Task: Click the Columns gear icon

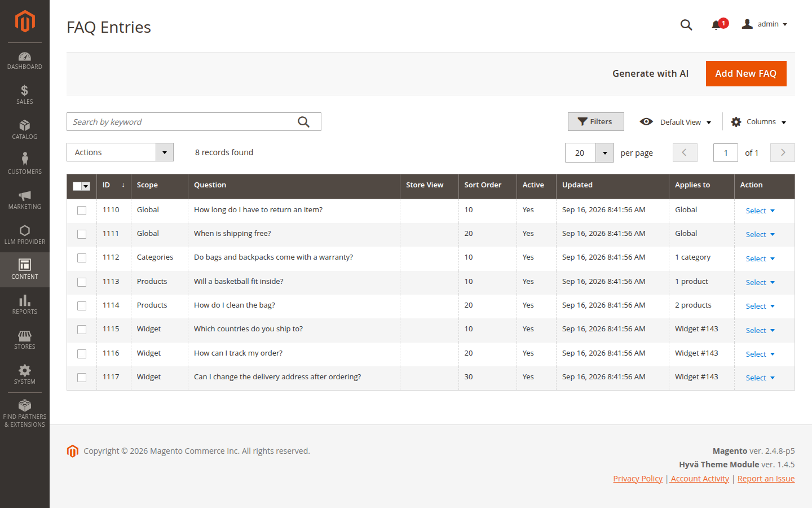Action: tap(736, 122)
